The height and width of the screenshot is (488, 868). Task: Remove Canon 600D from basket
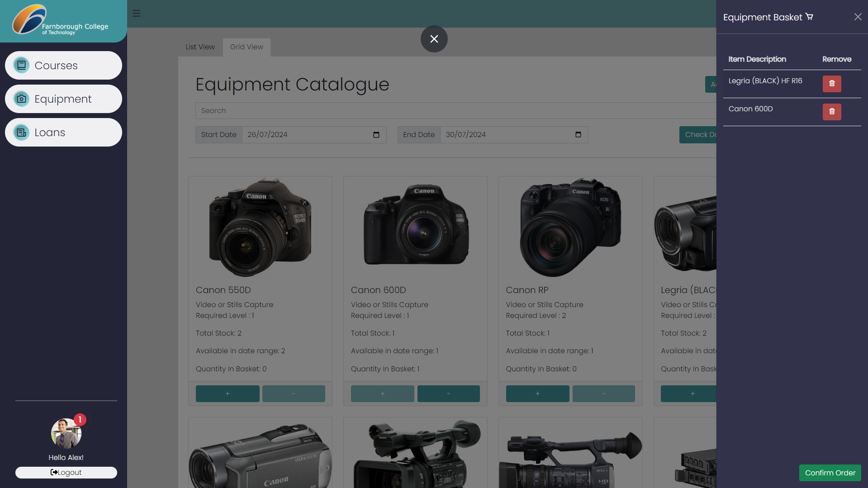(831, 112)
